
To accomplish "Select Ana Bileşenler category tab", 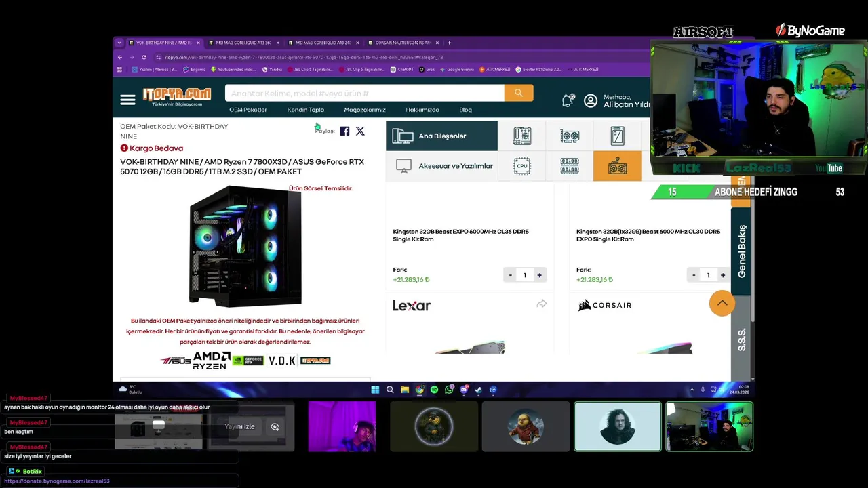I will pos(441,136).
